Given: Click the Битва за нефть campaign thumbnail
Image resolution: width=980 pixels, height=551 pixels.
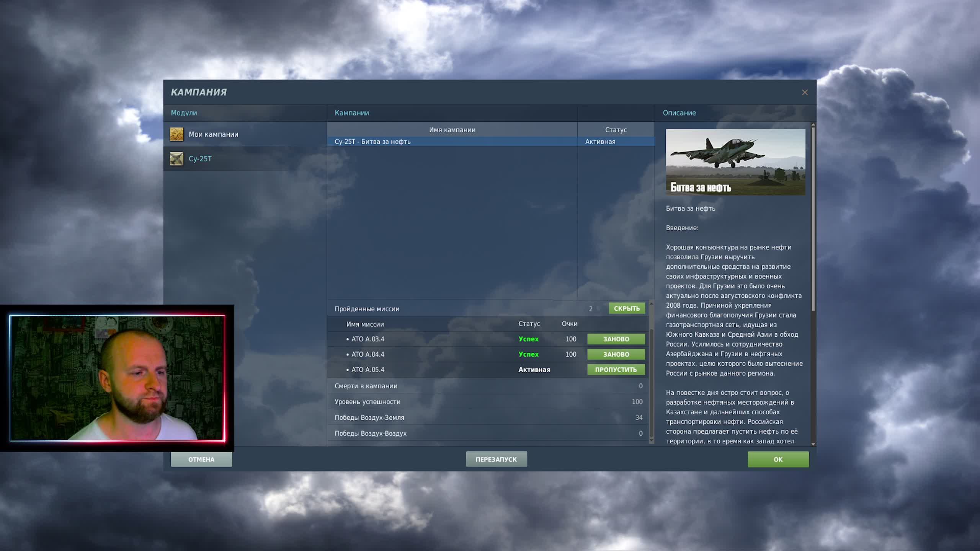Looking at the screenshot, I should pyautogui.click(x=735, y=162).
